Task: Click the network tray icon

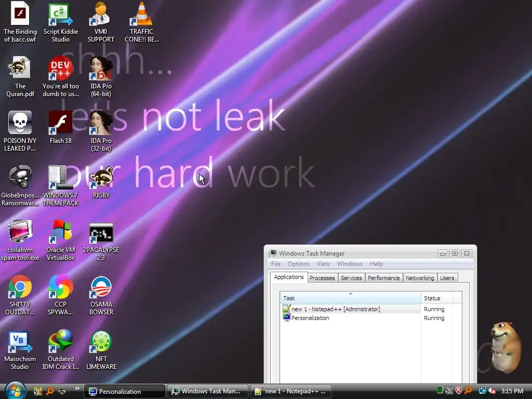Action: tap(482, 391)
